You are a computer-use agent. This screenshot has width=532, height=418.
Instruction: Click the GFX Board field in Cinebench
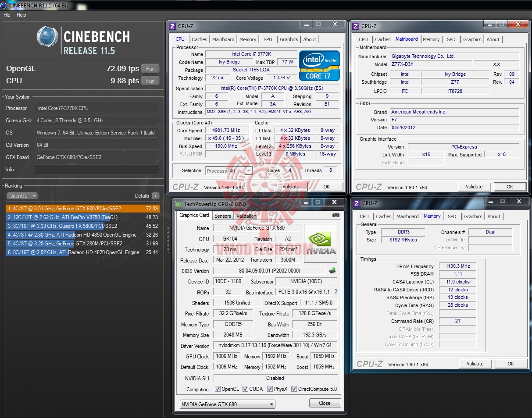coord(97,157)
